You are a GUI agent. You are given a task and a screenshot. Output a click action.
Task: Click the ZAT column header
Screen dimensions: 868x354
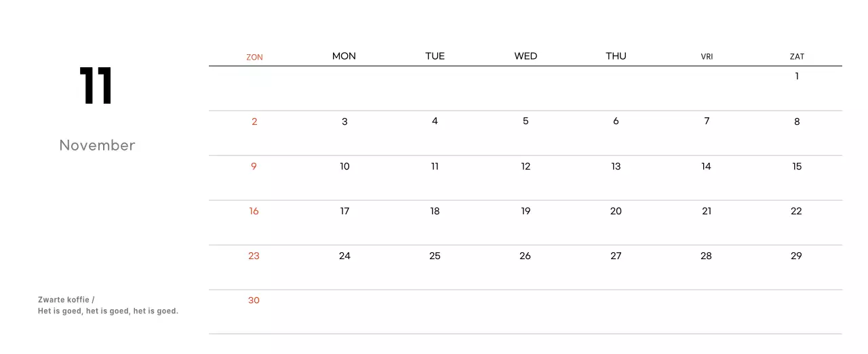797,57
